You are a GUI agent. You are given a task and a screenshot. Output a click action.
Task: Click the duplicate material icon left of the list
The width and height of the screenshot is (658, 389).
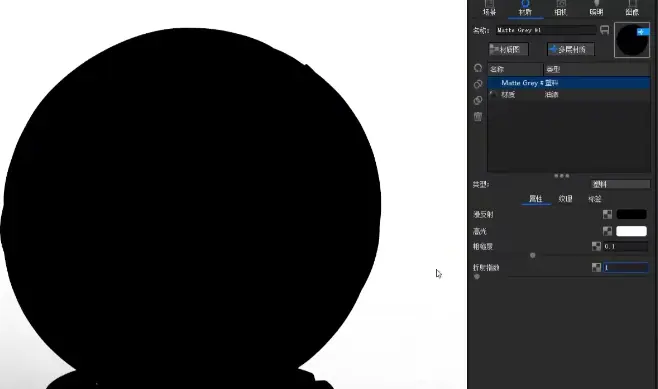[478, 100]
